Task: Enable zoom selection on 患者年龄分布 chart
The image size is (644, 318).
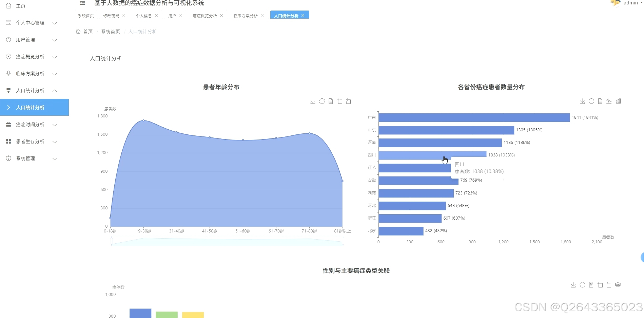Action: 339,101
